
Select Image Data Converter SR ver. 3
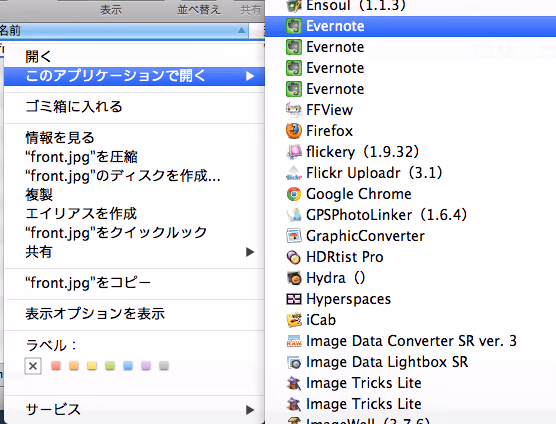(410, 341)
